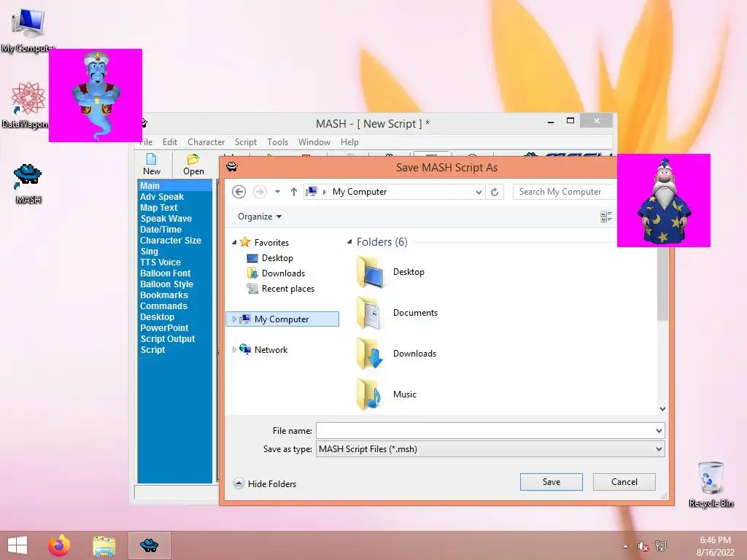
Task: Launch Firefox from the taskbar
Action: coord(60,545)
